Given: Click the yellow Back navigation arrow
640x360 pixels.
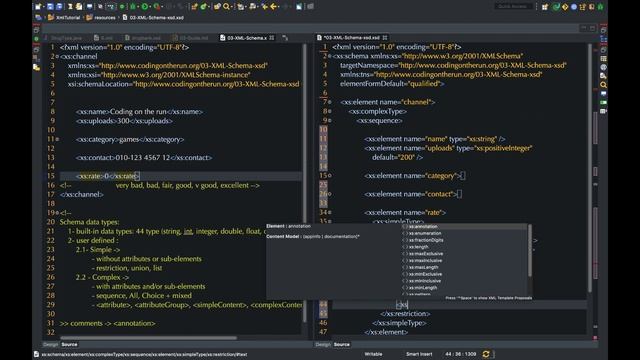Looking at the screenshot, I should click(x=274, y=7).
